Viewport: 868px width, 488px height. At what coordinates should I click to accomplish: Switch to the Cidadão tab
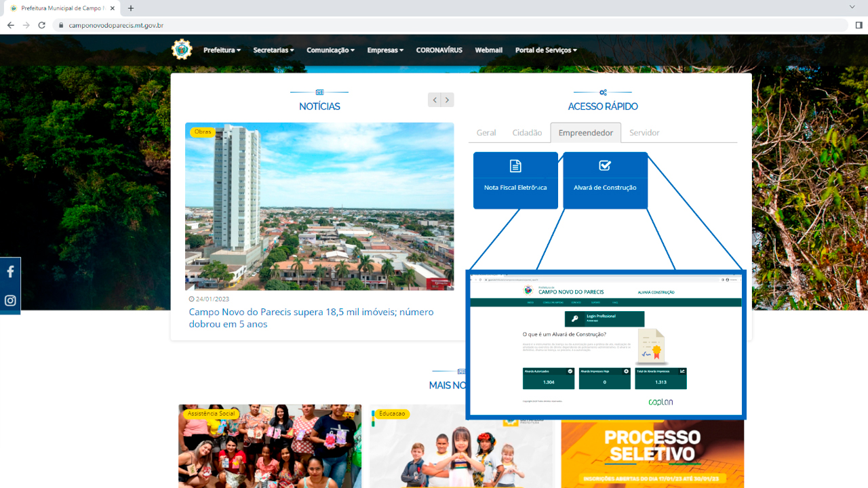[x=527, y=133]
